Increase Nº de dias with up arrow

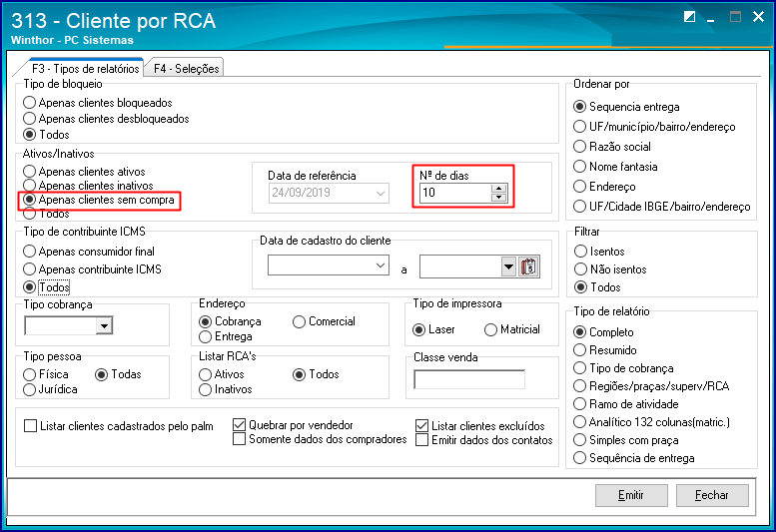pos(499,189)
